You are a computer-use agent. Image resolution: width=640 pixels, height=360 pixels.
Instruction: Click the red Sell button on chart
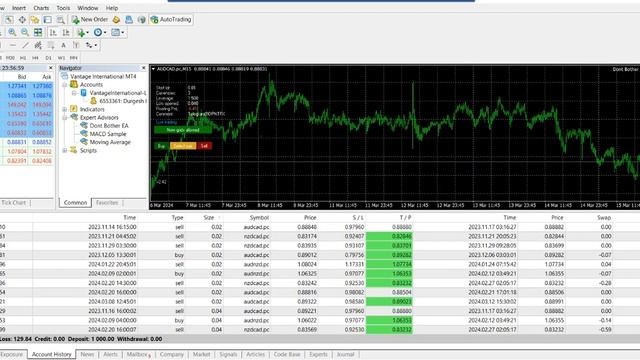(x=204, y=146)
